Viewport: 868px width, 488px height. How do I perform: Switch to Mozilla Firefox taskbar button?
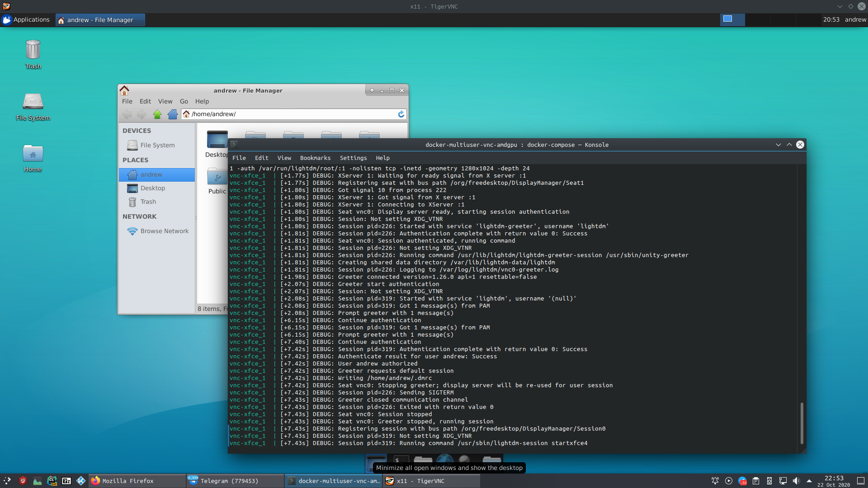pyautogui.click(x=128, y=481)
